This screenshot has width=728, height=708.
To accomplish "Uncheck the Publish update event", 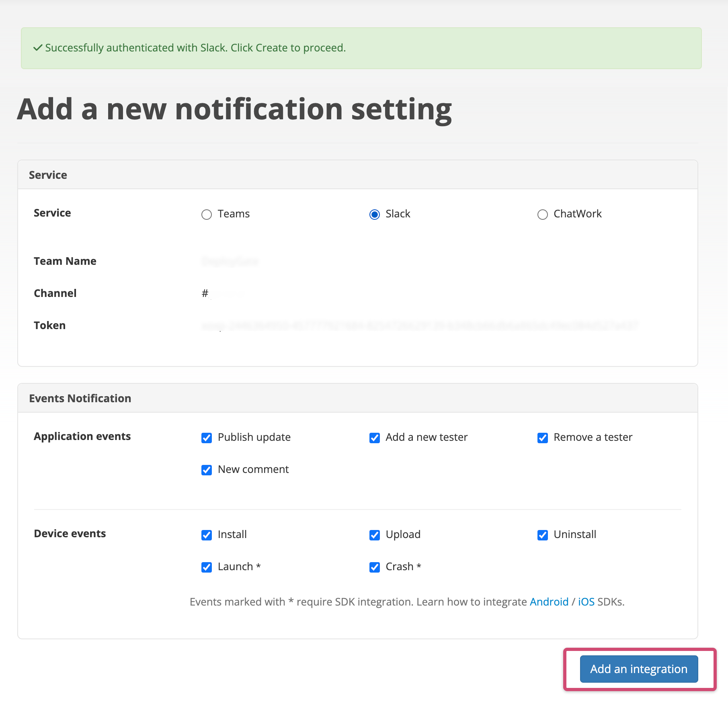I will 206,438.
